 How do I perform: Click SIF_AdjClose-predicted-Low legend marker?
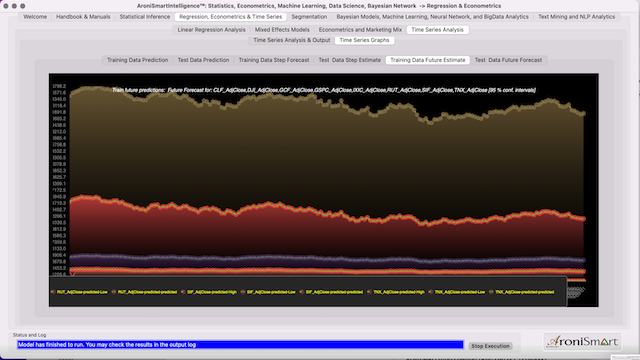[243, 292]
